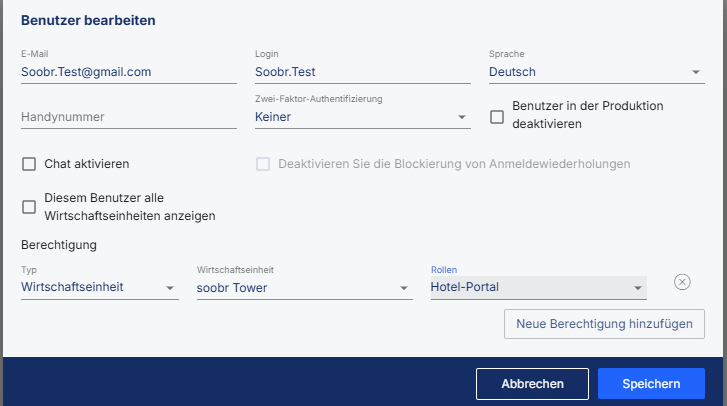This screenshot has height=406, width=727.
Task: Remove the Hotel-Portal permission row
Action: point(682,282)
